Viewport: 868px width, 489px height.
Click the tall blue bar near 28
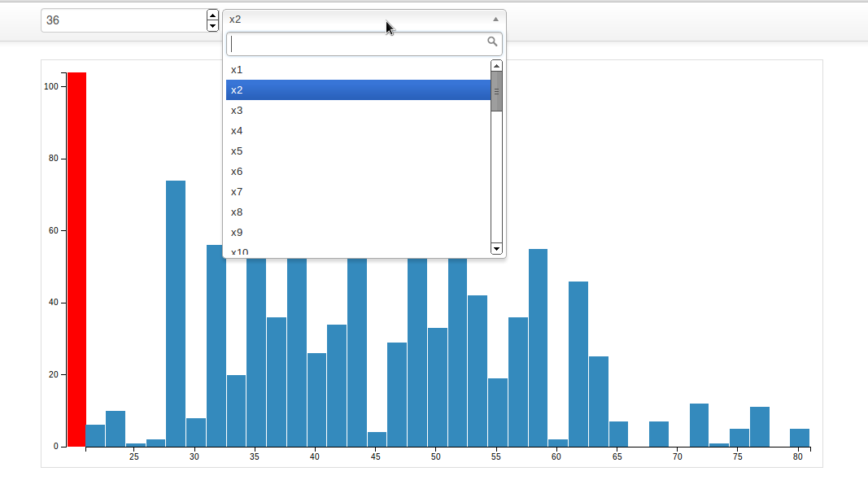click(x=176, y=313)
